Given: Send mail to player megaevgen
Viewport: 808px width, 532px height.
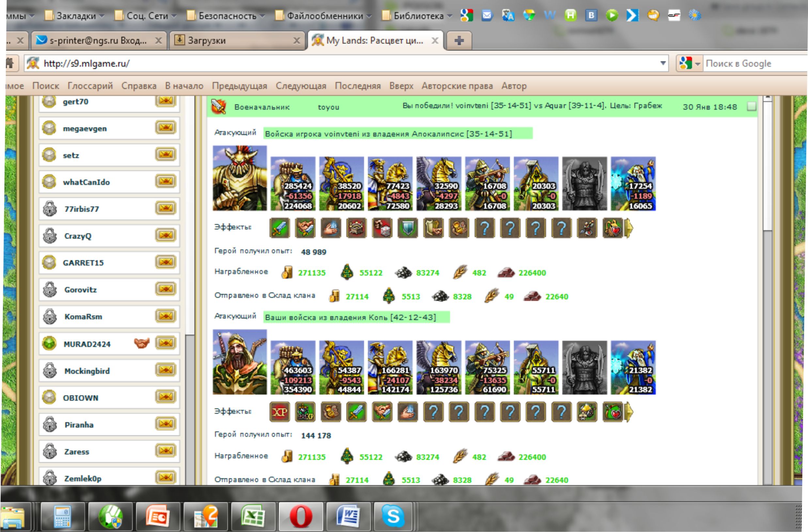Looking at the screenshot, I should pos(166,128).
